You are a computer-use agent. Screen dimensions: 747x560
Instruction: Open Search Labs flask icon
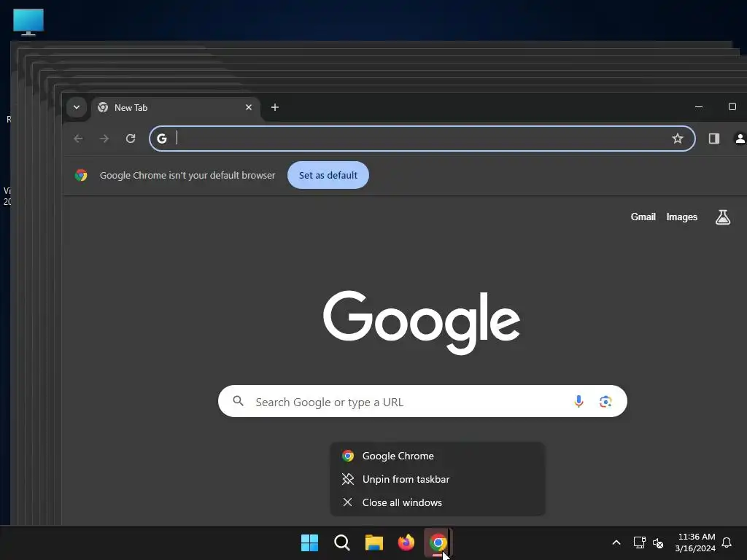(x=723, y=217)
